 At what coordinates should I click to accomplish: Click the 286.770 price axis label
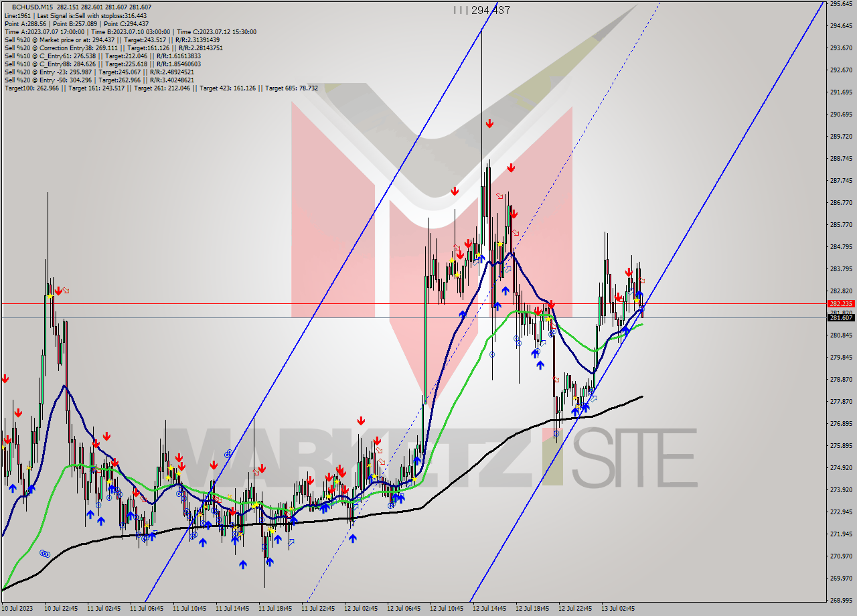click(x=842, y=203)
